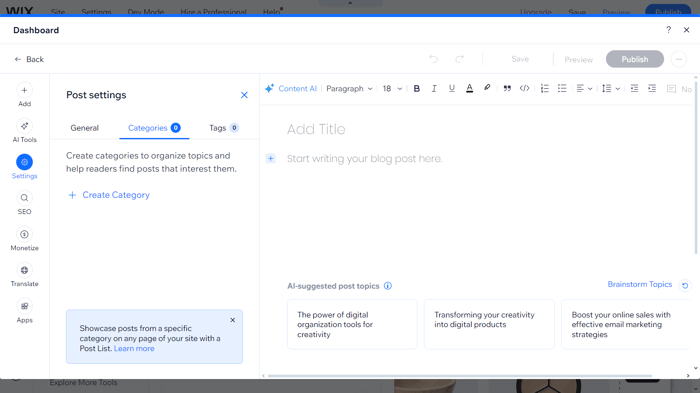700x393 pixels.
Task: Close the Post settings panel
Action: [244, 95]
